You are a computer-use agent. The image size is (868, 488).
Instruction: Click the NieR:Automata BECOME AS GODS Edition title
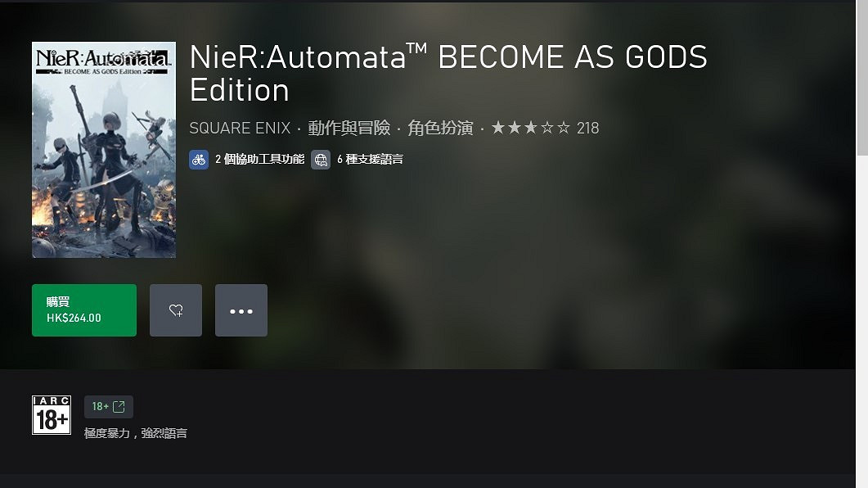point(448,73)
